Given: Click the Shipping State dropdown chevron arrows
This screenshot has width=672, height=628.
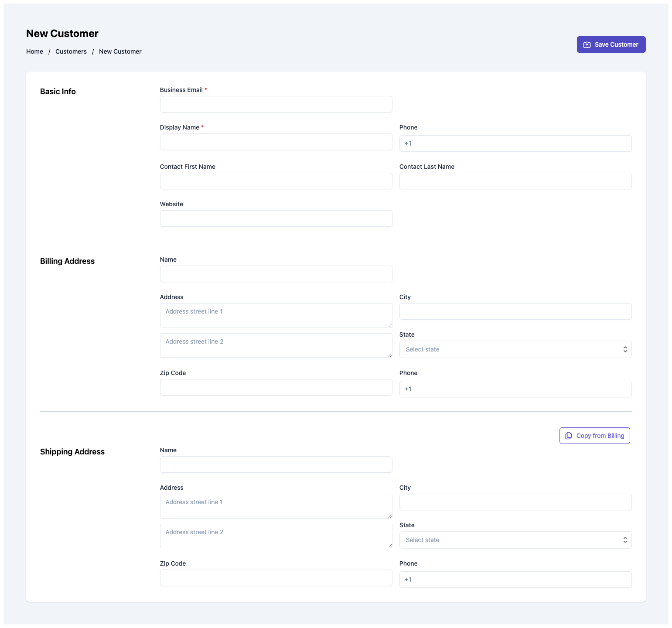Looking at the screenshot, I should coord(625,540).
